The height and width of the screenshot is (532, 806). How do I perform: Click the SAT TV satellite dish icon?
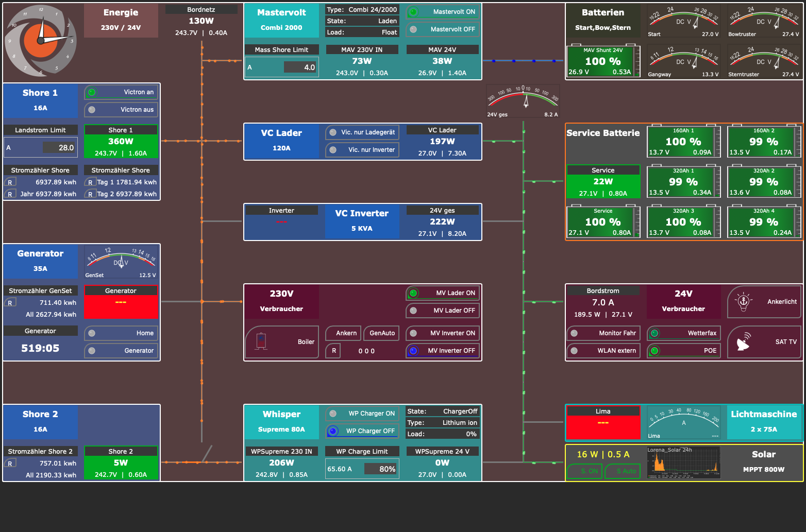pyautogui.click(x=743, y=341)
